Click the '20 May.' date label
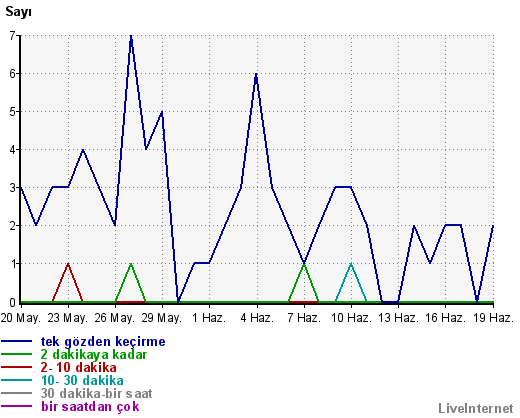This screenshot has height=418, width=520. tap(21, 318)
